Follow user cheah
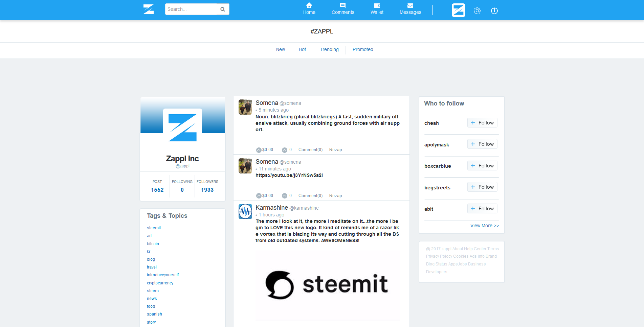 (482, 123)
